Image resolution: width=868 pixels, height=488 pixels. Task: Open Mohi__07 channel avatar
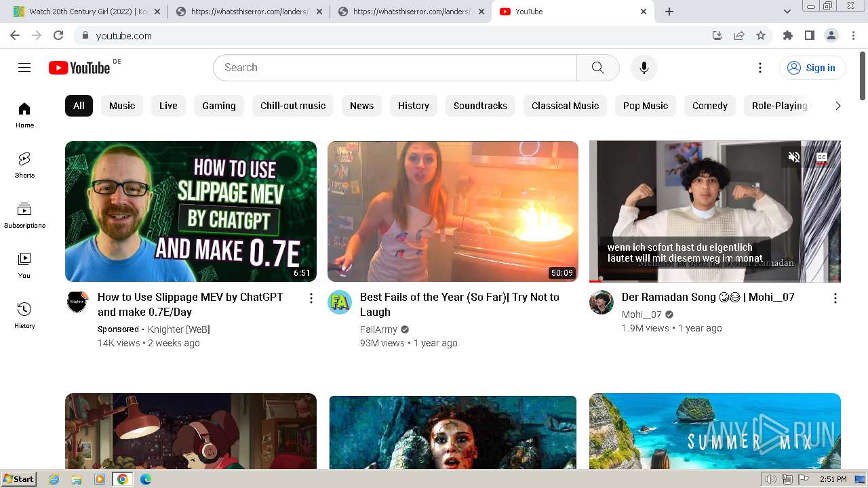pyautogui.click(x=601, y=302)
